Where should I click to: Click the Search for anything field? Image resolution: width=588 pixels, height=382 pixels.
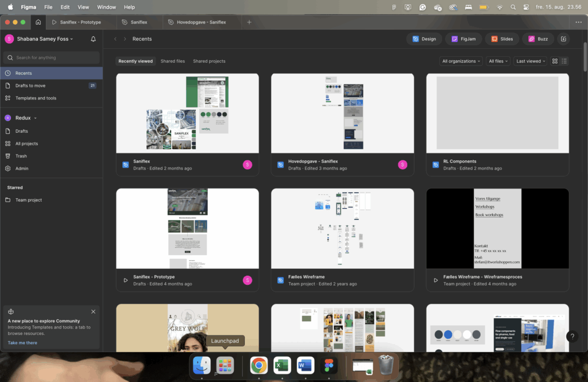tap(52, 57)
